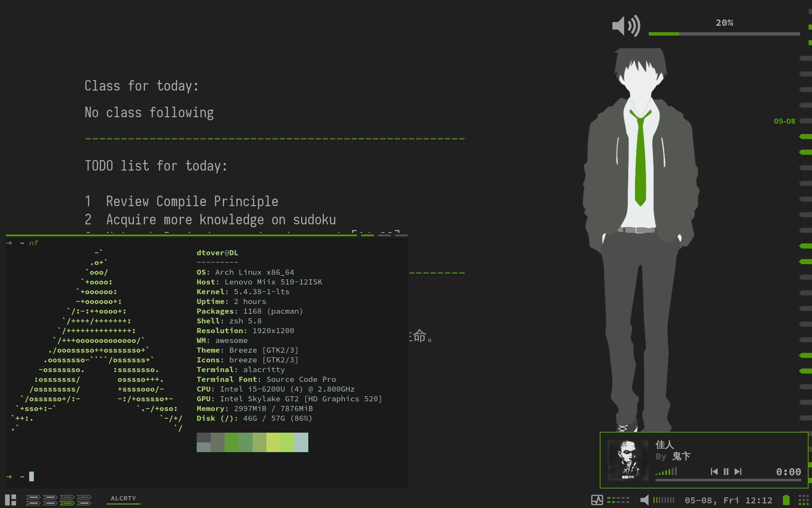The image size is (812, 508).
Task: Click the album cover thumbnail
Action: [628, 460]
